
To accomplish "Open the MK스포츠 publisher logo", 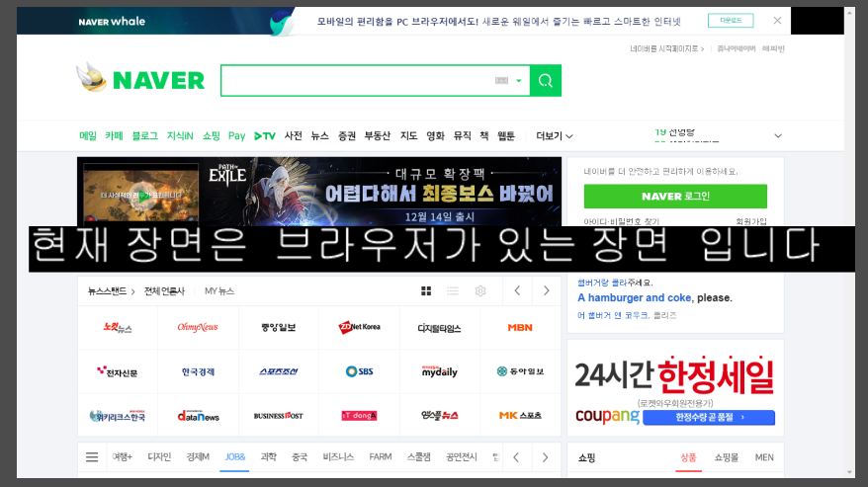I will coord(520,416).
